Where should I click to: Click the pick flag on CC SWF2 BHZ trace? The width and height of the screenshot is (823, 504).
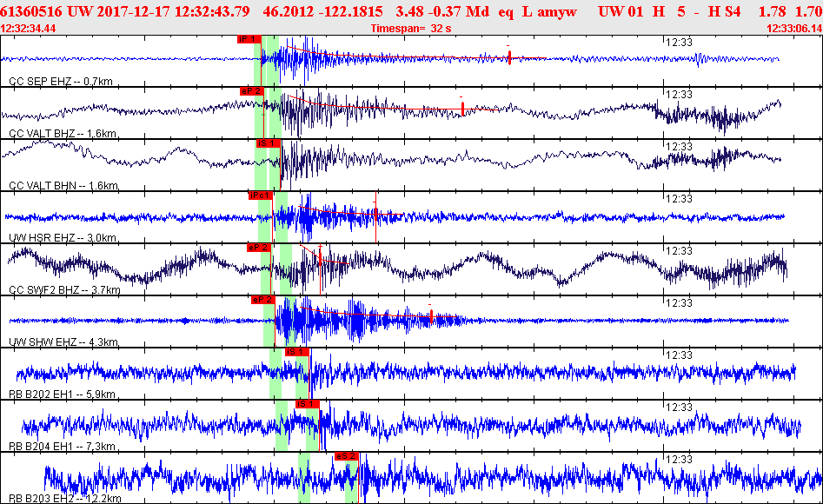(259, 248)
